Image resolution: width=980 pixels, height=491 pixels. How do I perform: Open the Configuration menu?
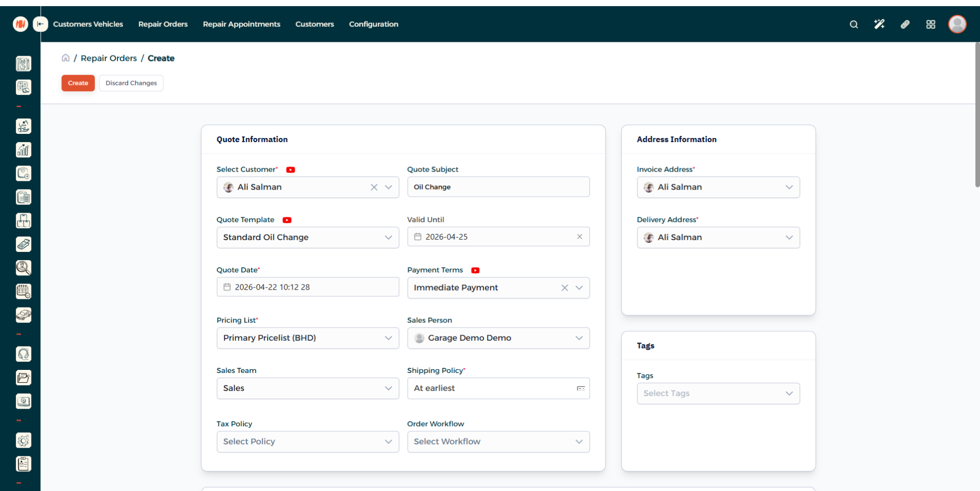point(373,24)
